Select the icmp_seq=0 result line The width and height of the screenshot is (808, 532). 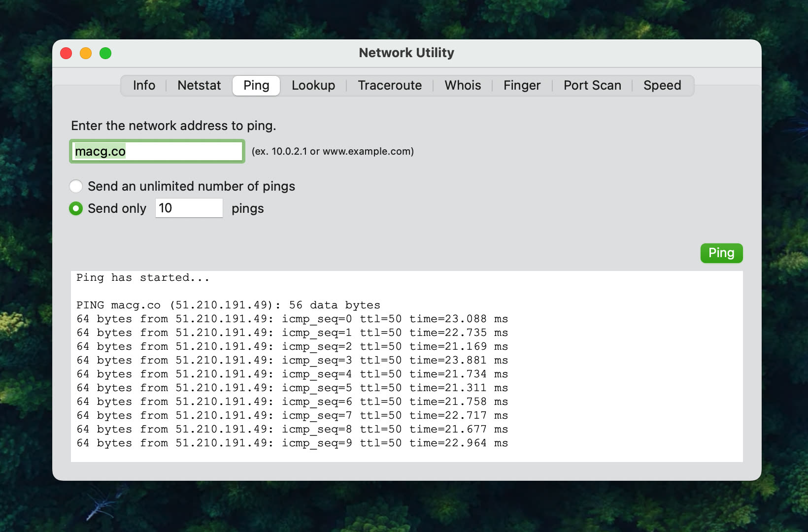[292, 319]
